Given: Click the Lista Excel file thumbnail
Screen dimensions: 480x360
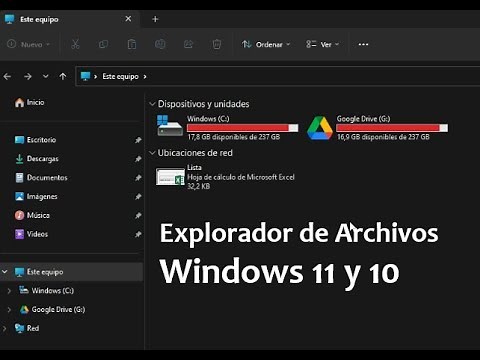Looking at the screenshot, I should point(170,177).
